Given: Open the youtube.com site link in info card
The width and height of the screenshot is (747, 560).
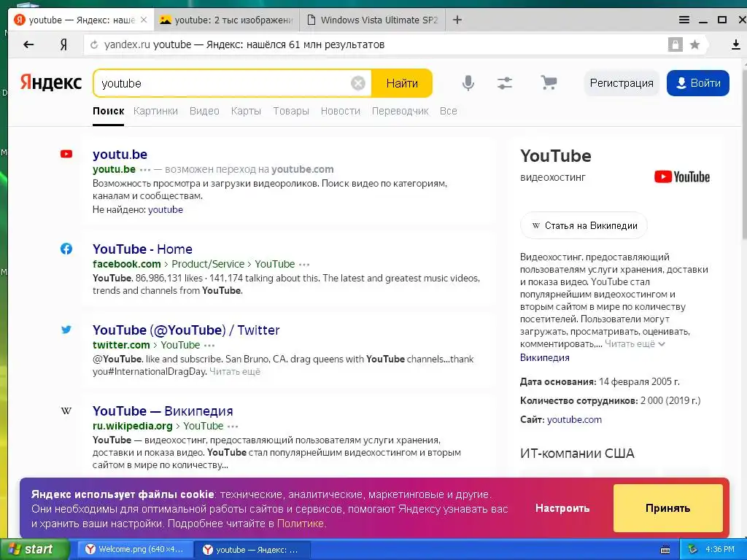Looking at the screenshot, I should point(574,419).
